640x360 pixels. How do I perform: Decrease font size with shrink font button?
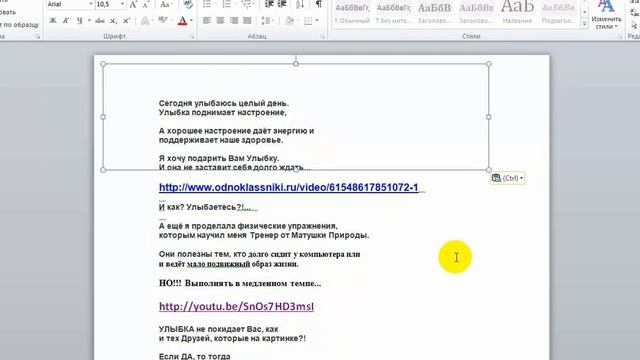point(146,4)
